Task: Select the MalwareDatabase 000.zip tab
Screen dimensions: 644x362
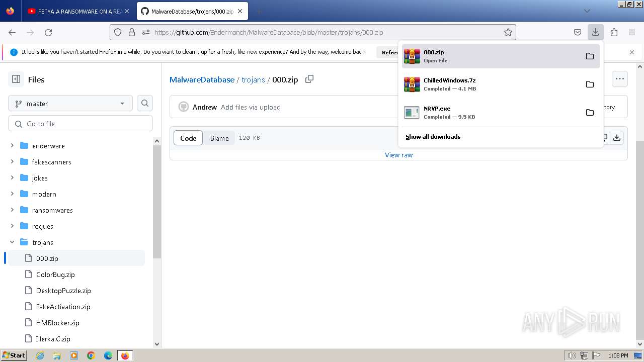Action: coord(192,11)
